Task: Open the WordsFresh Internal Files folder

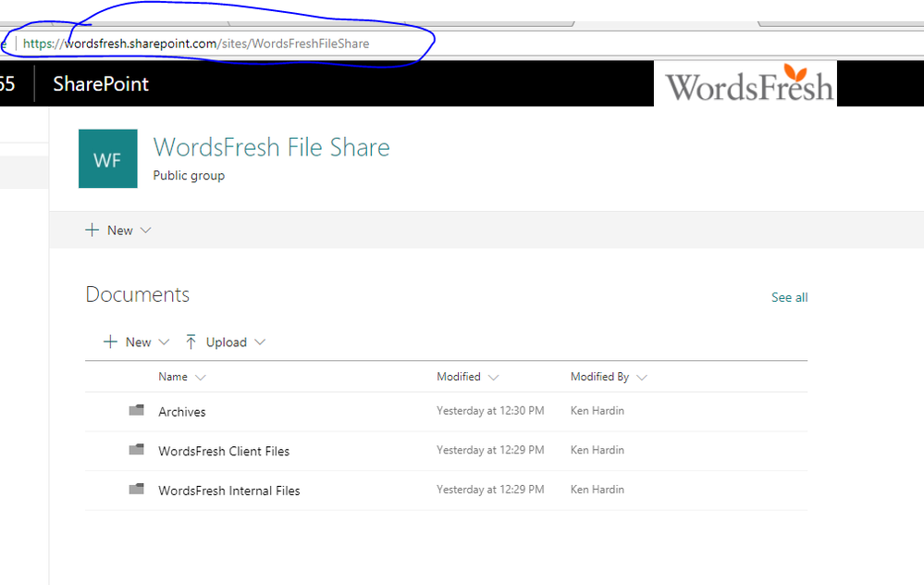Action: coord(229,491)
